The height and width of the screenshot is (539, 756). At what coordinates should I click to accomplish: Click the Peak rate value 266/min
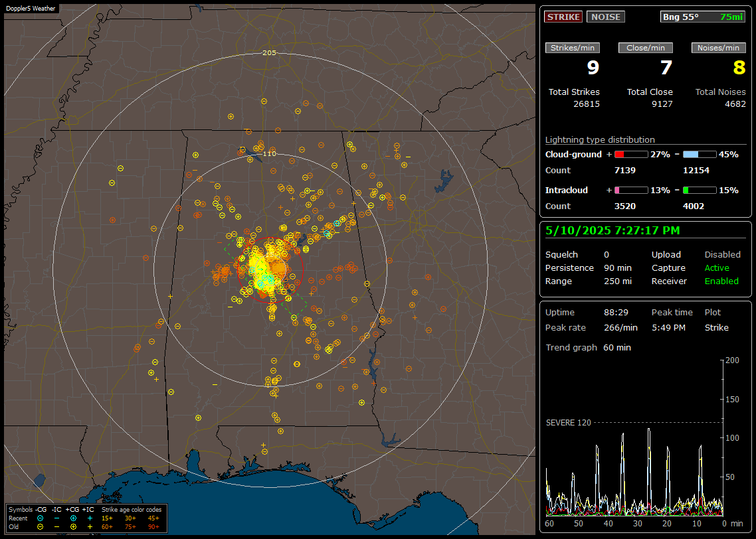coord(620,327)
